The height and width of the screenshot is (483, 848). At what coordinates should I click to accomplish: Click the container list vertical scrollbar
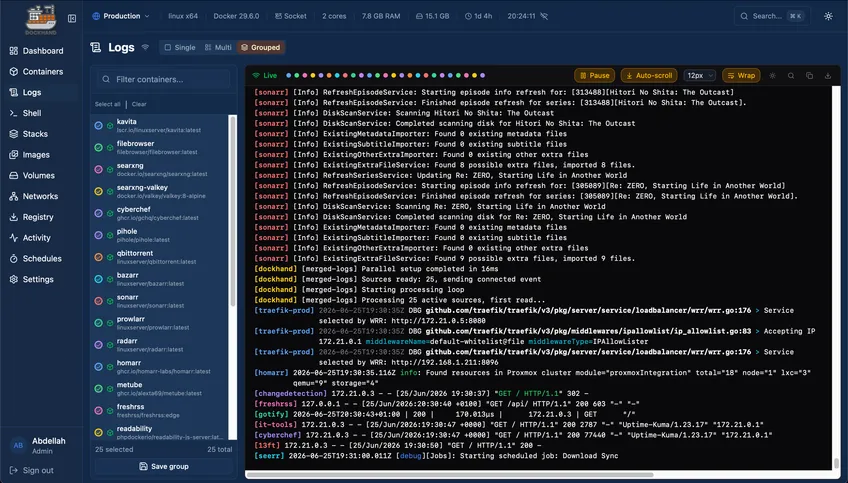(233, 211)
